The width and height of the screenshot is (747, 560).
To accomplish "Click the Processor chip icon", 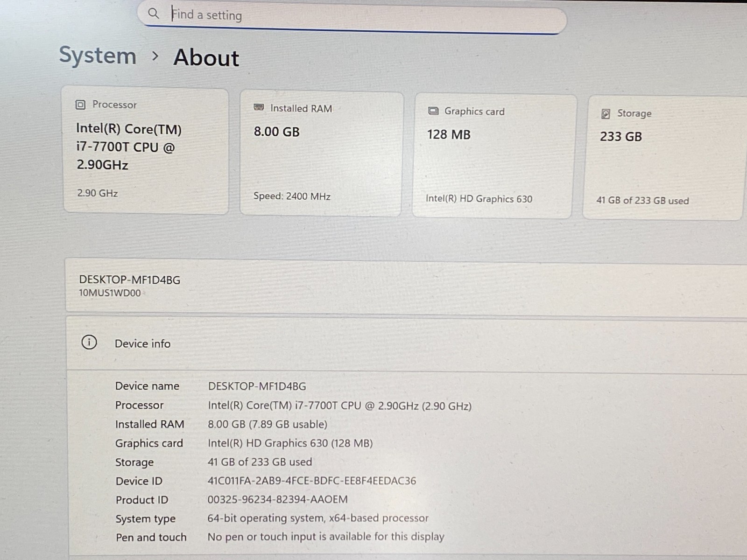I will (x=80, y=105).
